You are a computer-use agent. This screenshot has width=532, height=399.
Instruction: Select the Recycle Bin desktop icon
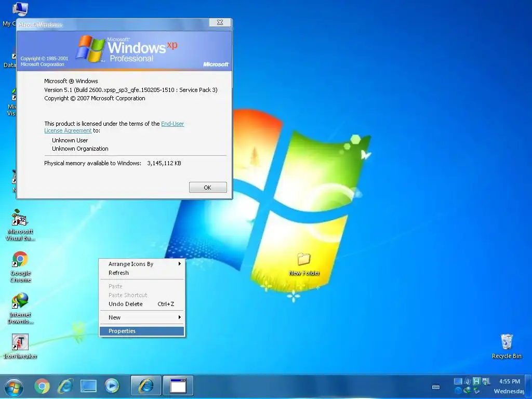(507, 346)
